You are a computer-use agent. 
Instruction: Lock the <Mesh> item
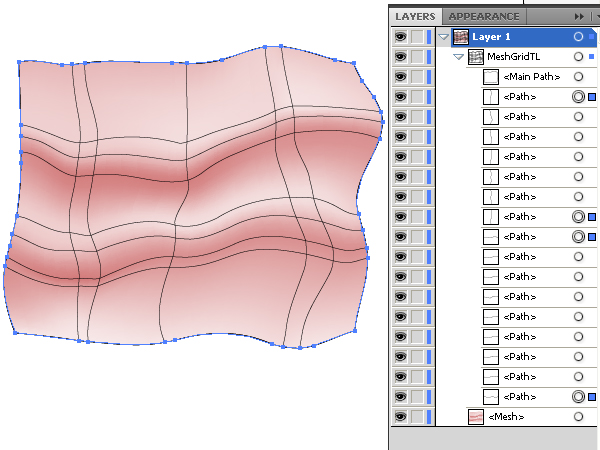[417, 416]
